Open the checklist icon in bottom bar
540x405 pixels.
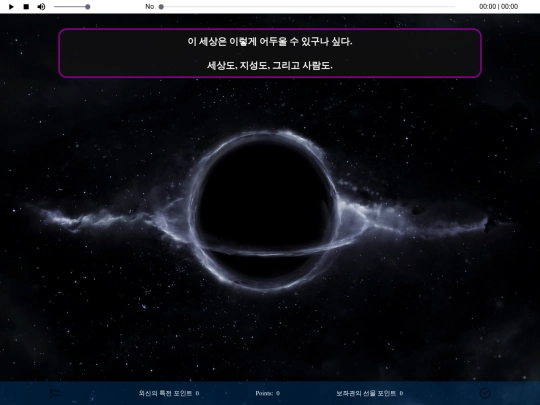(54, 393)
